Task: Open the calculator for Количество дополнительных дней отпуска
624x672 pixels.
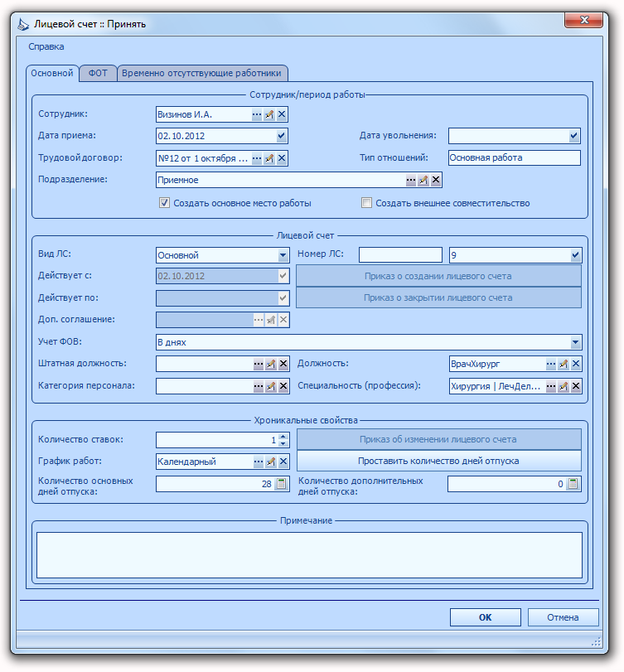Action: pyautogui.click(x=573, y=484)
